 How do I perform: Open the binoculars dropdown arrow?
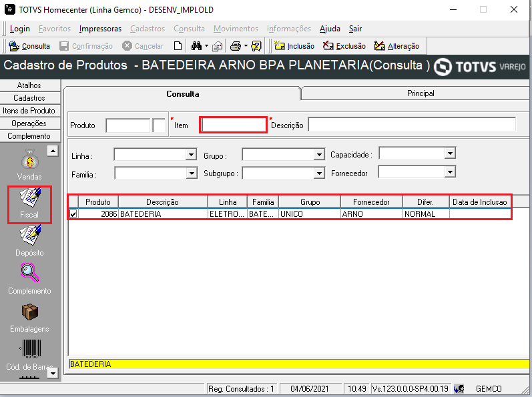[x=206, y=46]
